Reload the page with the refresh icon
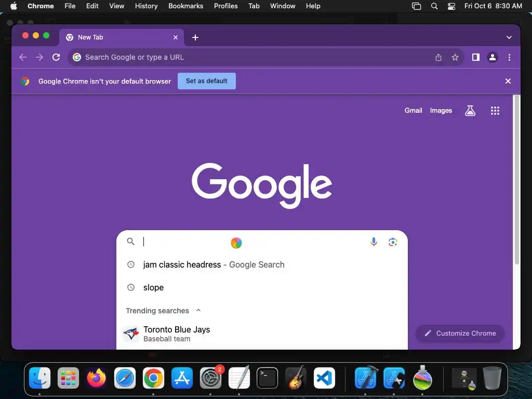 56,57
